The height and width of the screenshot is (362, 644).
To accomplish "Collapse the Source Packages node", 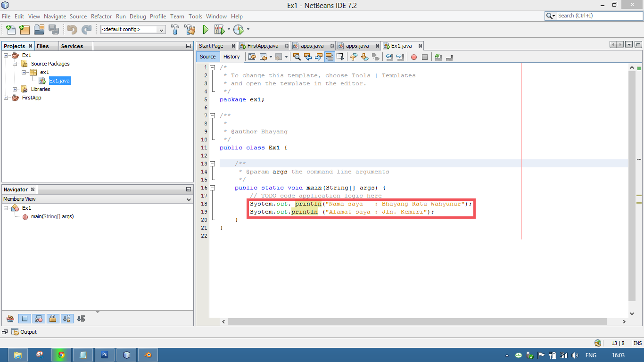I will tap(15, 64).
